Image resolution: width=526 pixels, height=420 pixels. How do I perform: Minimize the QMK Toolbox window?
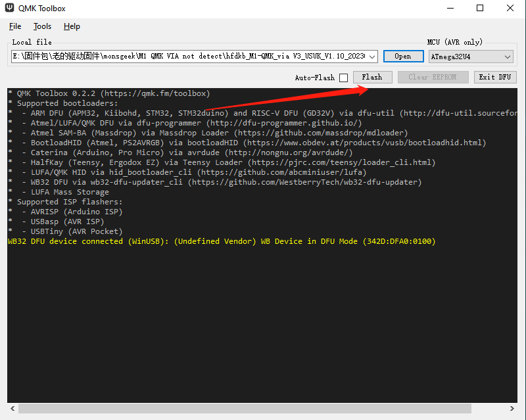click(x=450, y=8)
